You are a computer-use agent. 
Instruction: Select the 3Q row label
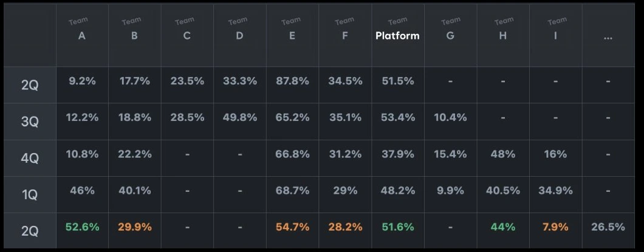[x=30, y=121]
